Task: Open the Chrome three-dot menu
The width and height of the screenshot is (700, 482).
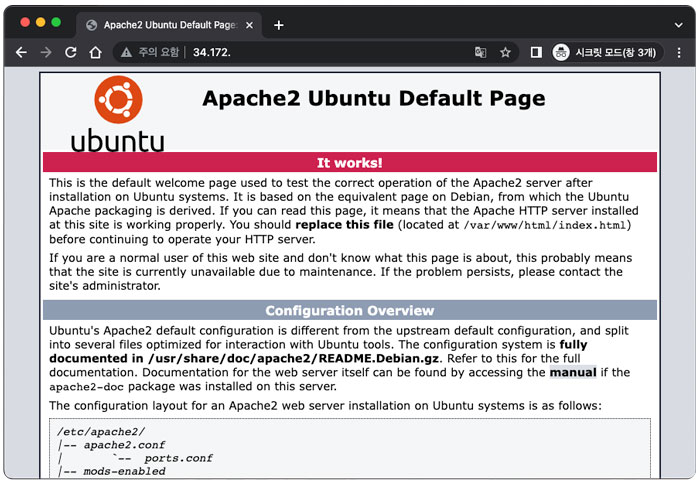Action: (679, 53)
